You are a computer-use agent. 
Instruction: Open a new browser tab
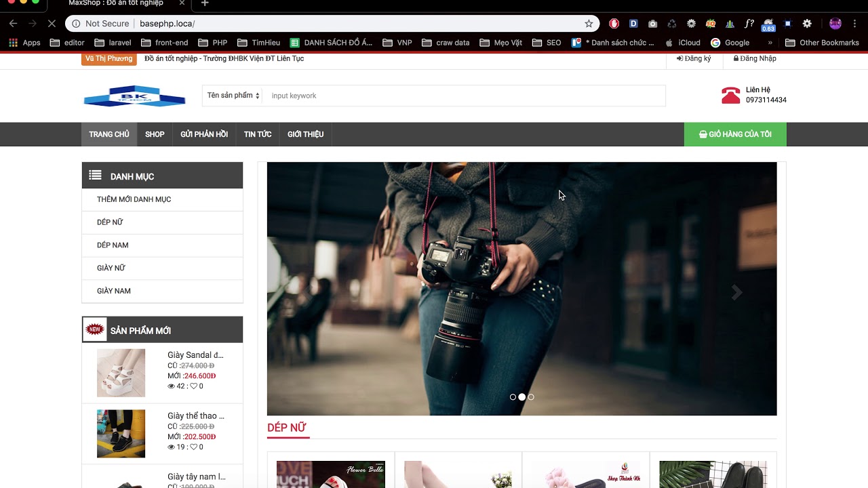205,3
